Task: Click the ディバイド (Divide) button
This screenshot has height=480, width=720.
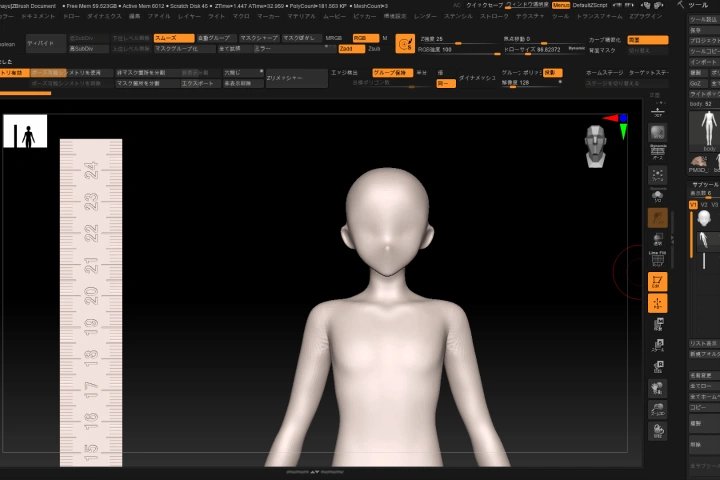Action: [x=46, y=43]
